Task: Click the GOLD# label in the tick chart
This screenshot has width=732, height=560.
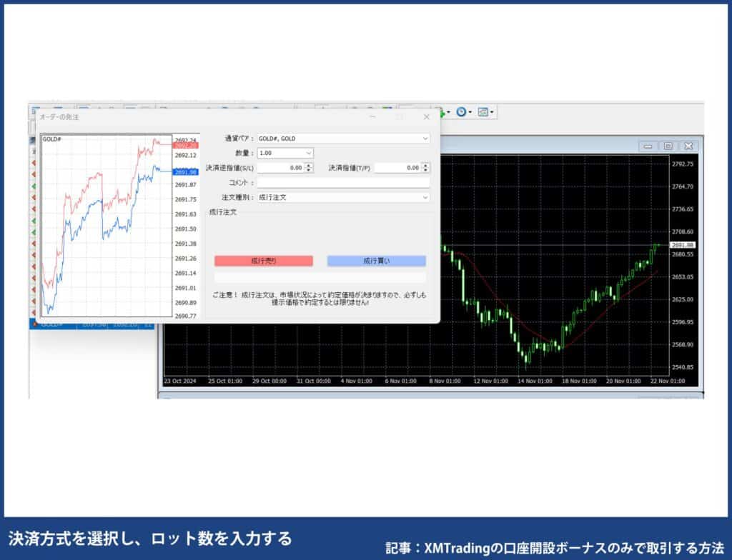Action: click(x=51, y=139)
